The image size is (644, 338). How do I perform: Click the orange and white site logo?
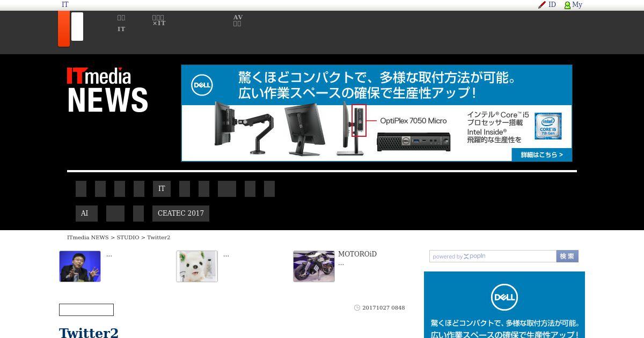pos(71,28)
